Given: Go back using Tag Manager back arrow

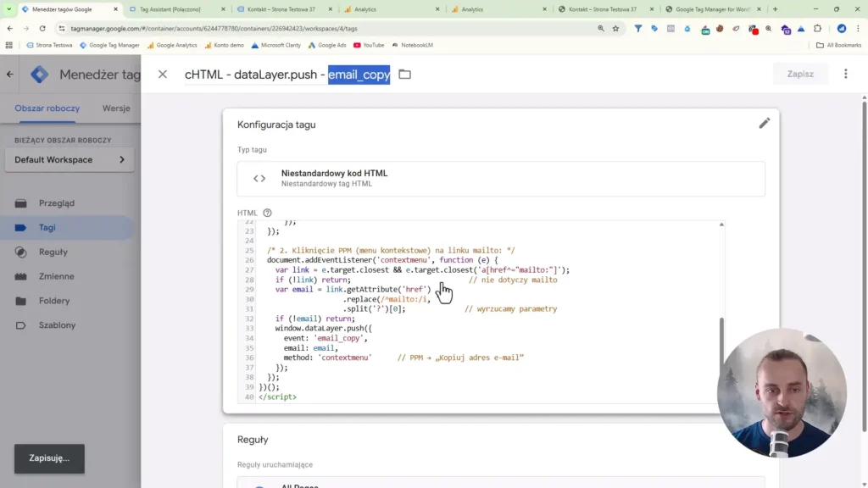Looking at the screenshot, I should 10,75.
